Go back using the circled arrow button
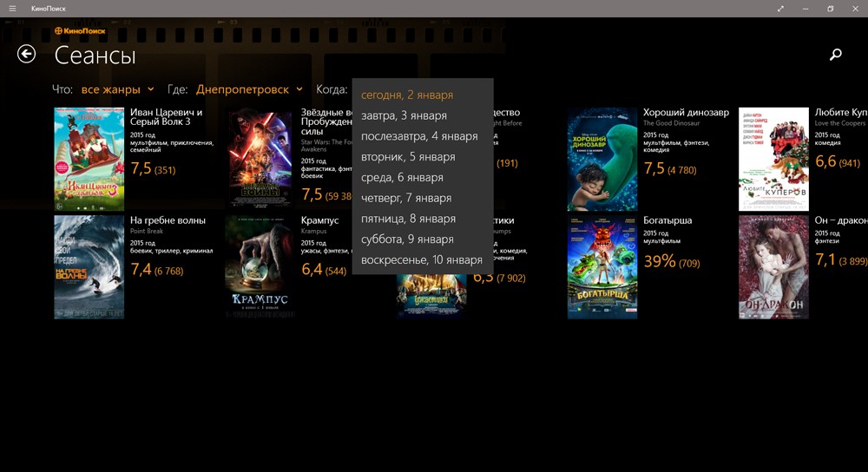 click(x=26, y=54)
